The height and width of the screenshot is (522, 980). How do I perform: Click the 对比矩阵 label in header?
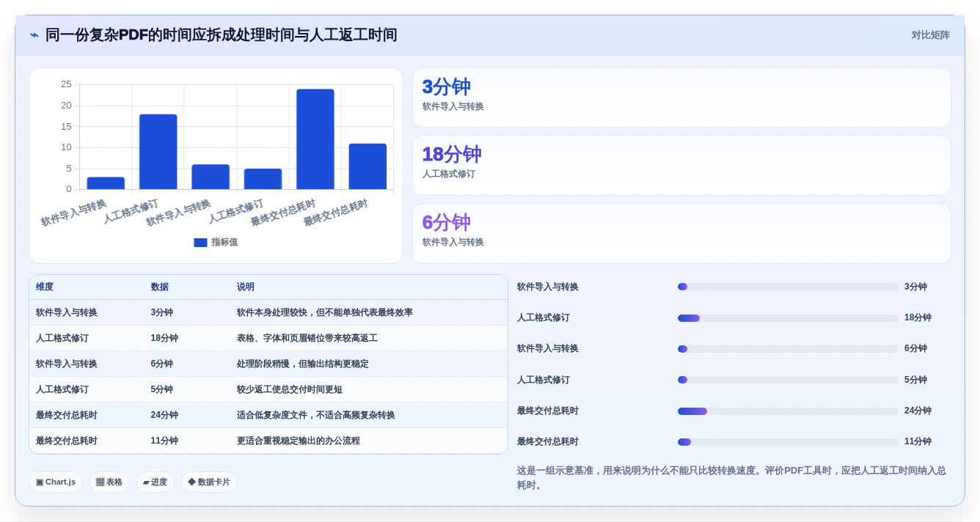[x=930, y=35]
